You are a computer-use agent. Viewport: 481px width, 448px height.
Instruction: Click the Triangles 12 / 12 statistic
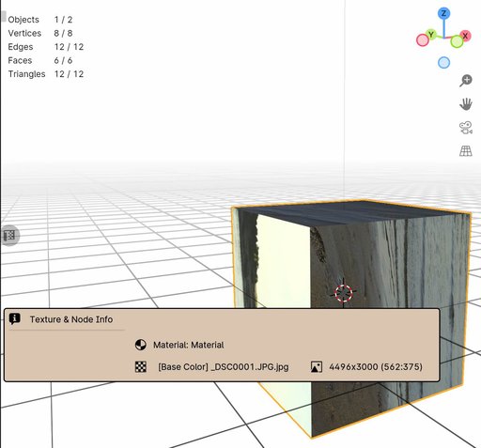(46, 74)
